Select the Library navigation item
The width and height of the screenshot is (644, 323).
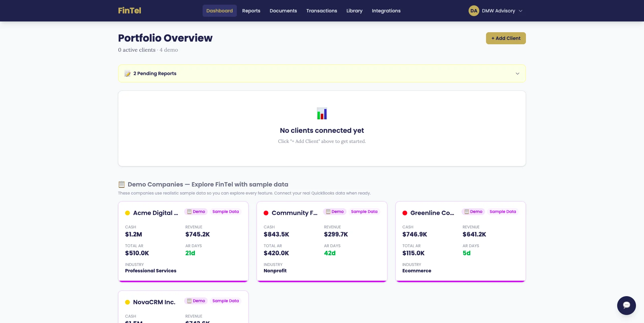354,10
